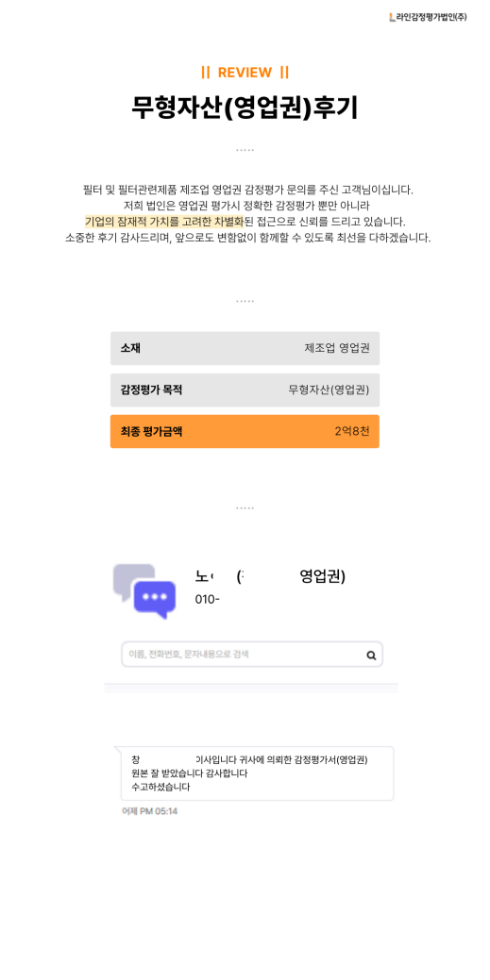
Task: Click the REVIEW heading label
Action: [x=245, y=73]
